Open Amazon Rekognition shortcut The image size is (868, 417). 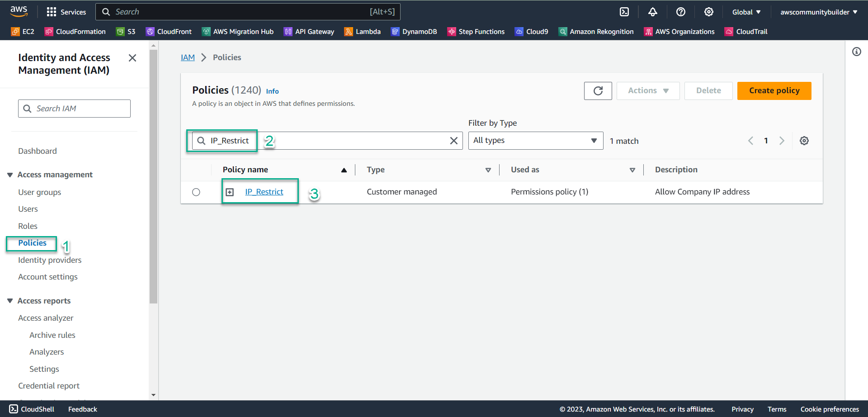pyautogui.click(x=596, y=32)
